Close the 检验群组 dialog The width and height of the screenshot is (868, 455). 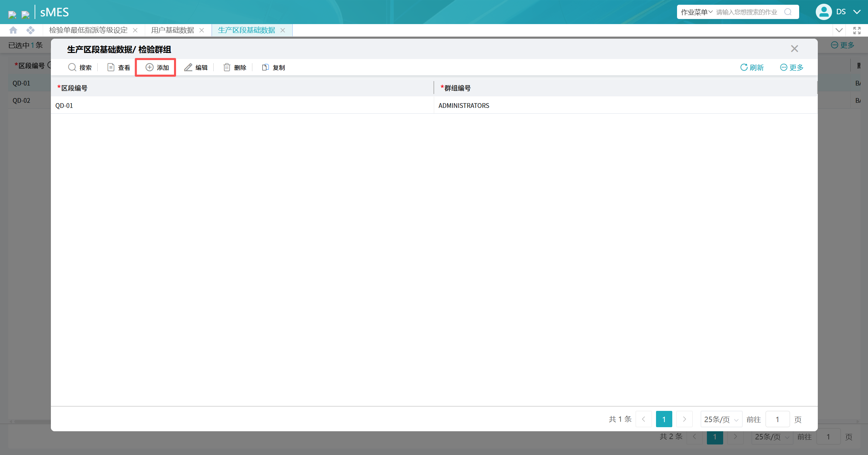coord(794,49)
